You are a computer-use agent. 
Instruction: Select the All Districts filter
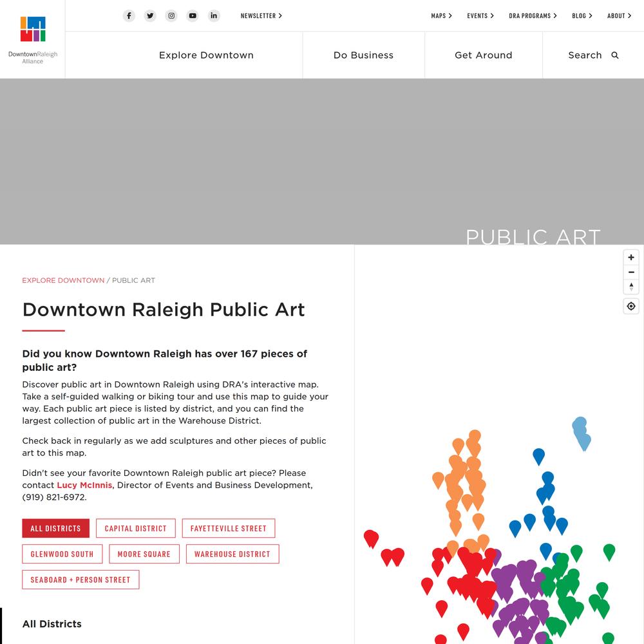(x=55, y=529)
